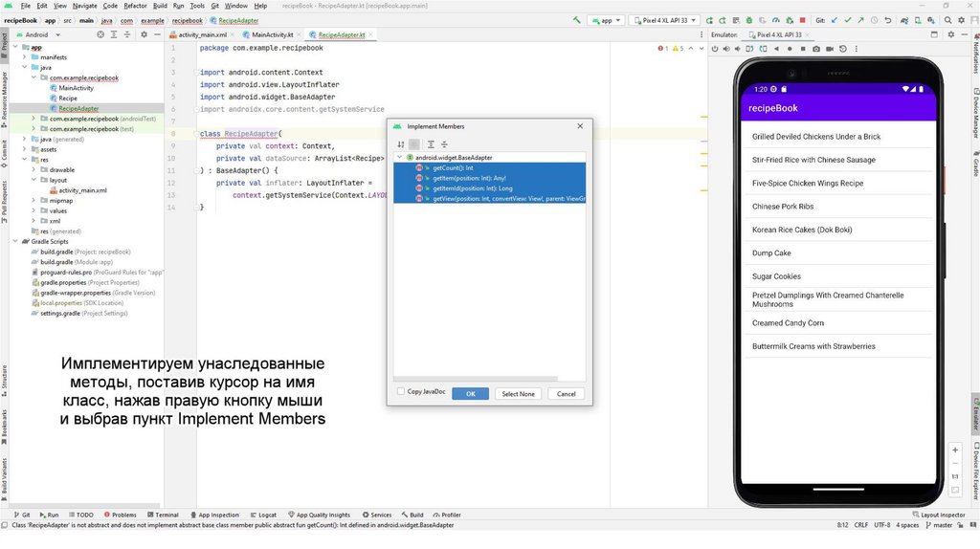
Task: Switch to the MainActivity.kt editor tab
Action: (273, 34)
